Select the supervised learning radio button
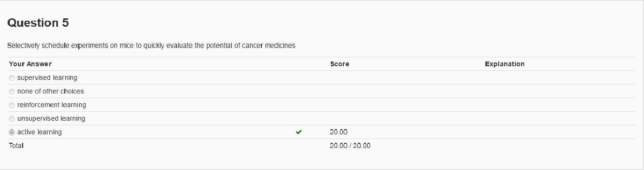The image size is (644, 170). coord(12,78)
